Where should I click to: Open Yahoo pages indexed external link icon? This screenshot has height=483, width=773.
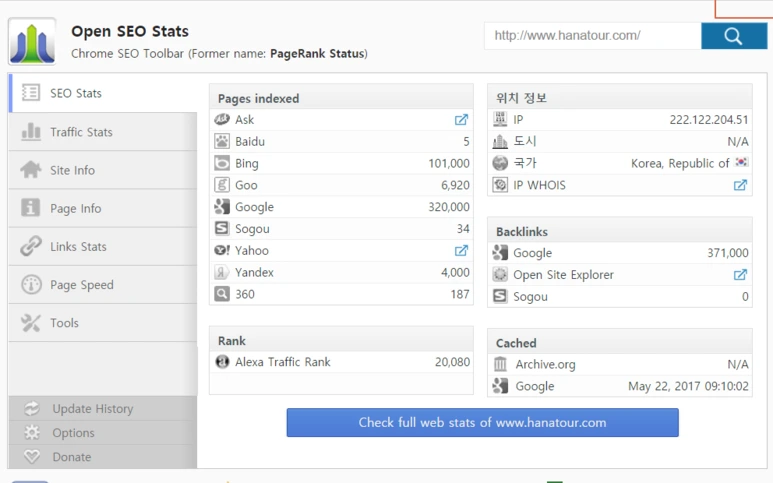pyautogui.click(x=461, y=251)
